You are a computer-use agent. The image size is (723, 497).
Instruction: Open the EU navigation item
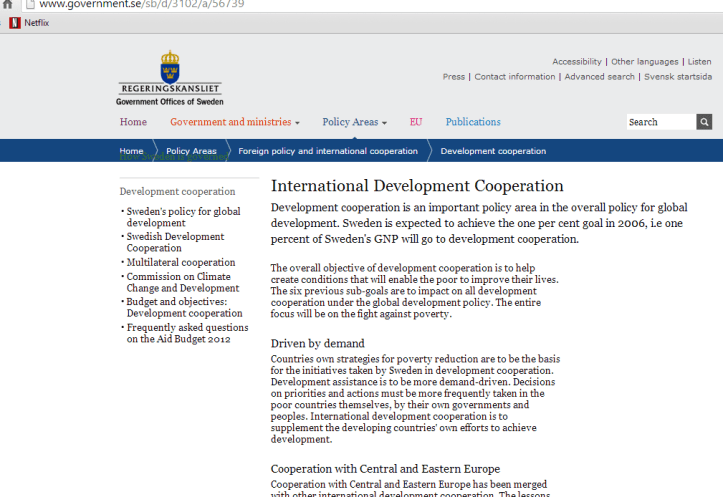[416, 122]
